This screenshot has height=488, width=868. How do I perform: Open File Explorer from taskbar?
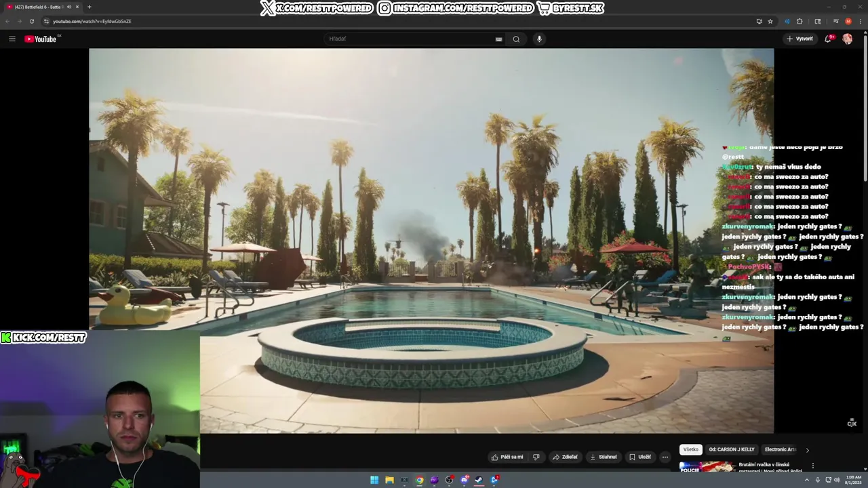pos(389,480)
